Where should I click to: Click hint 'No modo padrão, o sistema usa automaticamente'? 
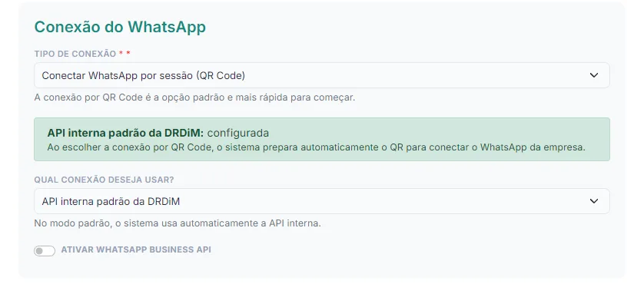click(177, 223)
